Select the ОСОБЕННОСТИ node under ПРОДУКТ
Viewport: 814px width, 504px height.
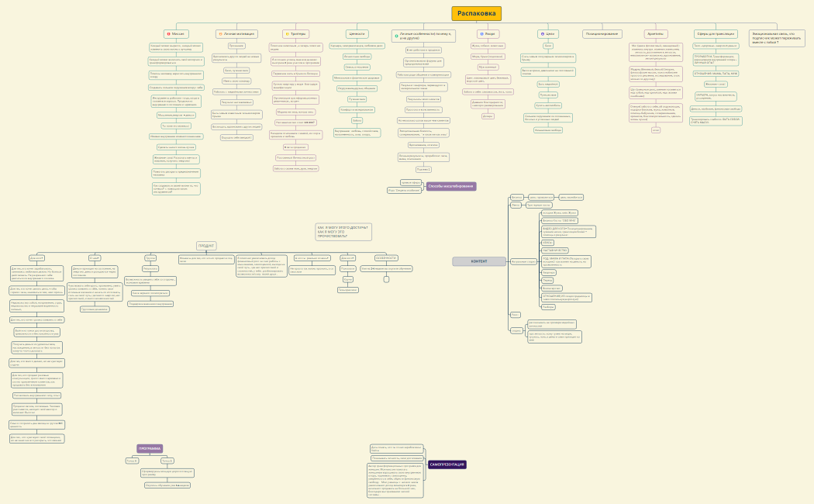click(x=385, y=257)
